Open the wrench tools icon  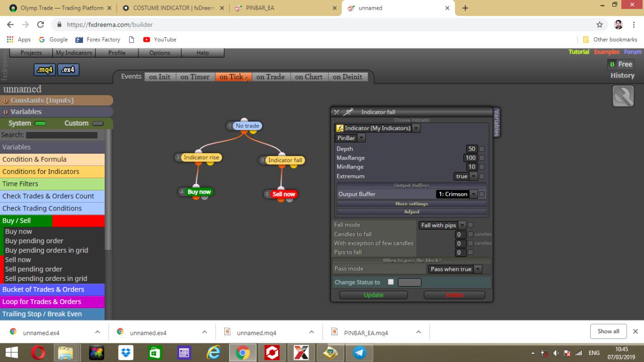point(623,96)
